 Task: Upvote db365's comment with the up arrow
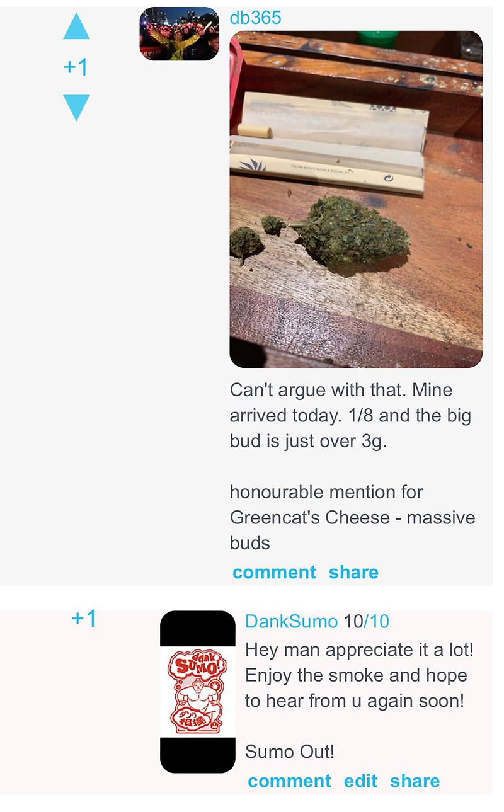point(76,26)
